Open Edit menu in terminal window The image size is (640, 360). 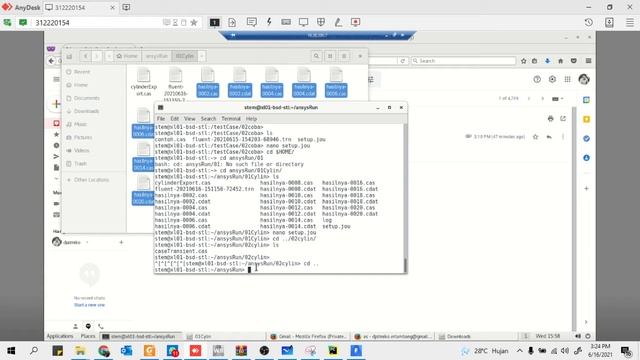(x=175, y=118)
